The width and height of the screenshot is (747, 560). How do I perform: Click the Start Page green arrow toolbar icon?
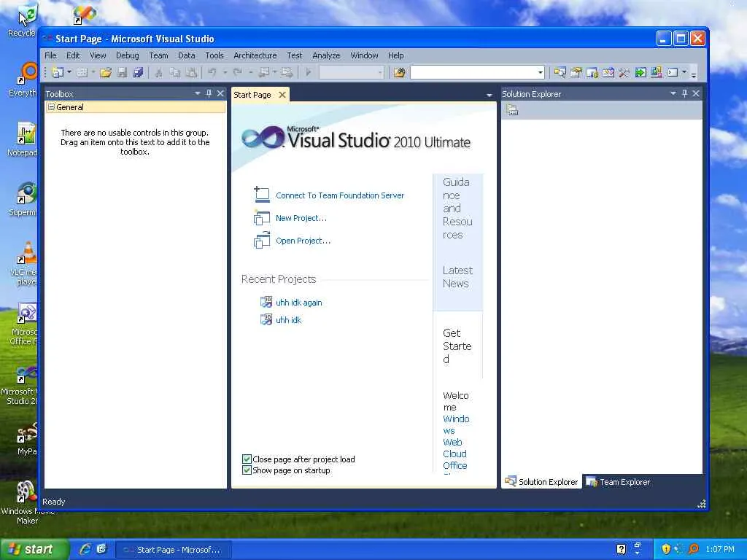pyautogui.click(x=640, y=72)
